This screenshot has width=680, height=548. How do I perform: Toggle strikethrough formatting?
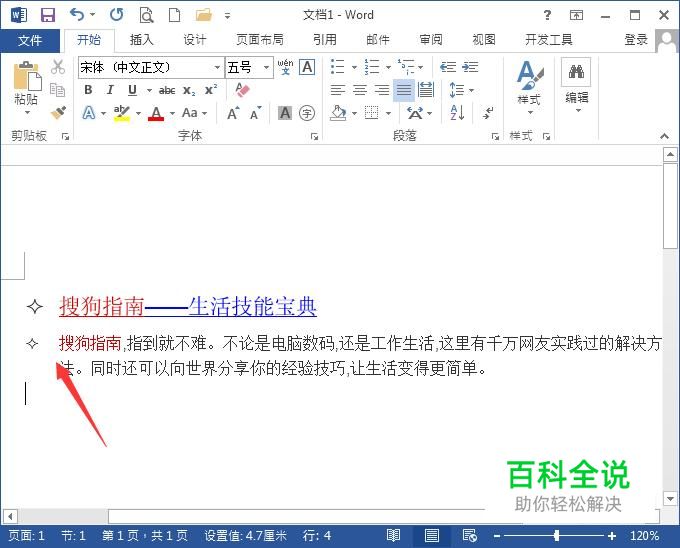point(167,90)
